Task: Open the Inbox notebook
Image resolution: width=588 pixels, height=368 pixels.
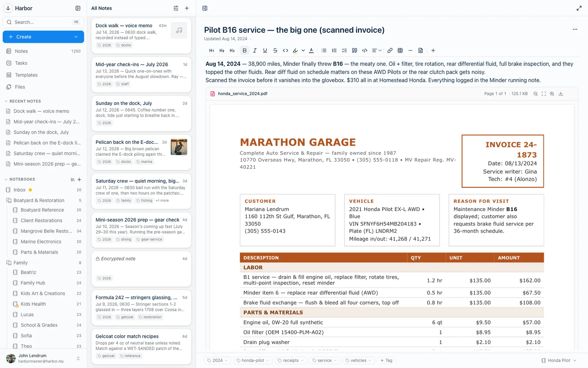Action: [x=43, y=190]
